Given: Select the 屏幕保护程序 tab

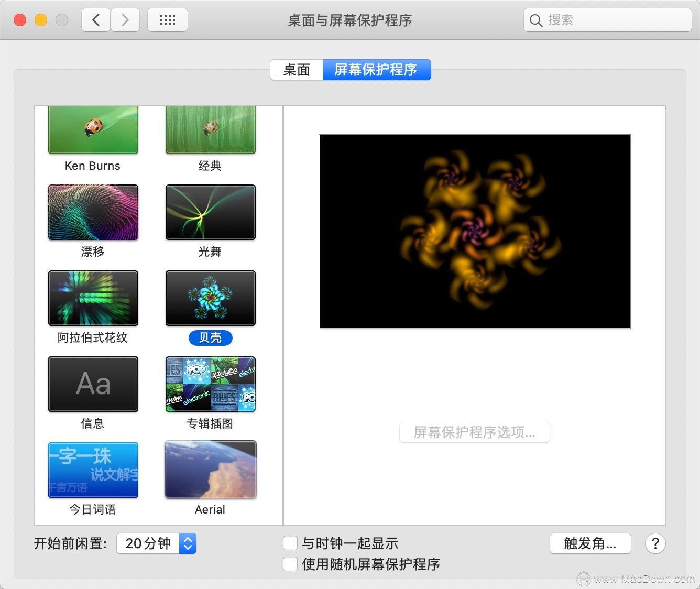Looking at the screenshot, I should coord(377,69).
